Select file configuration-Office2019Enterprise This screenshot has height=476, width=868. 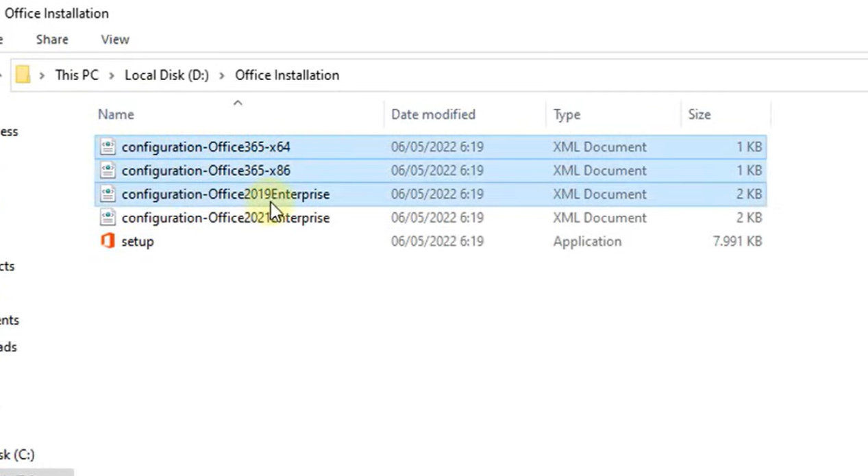point(225,194)
